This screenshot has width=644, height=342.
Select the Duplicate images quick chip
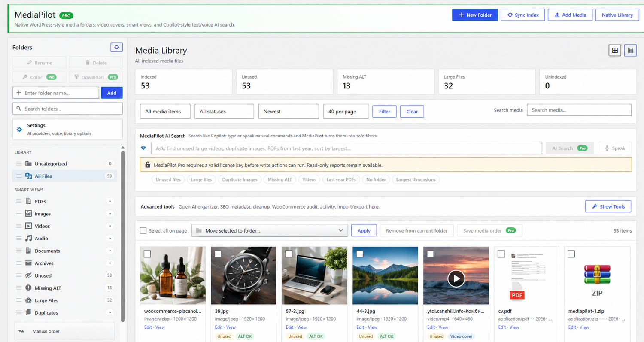tap(240, 179)
